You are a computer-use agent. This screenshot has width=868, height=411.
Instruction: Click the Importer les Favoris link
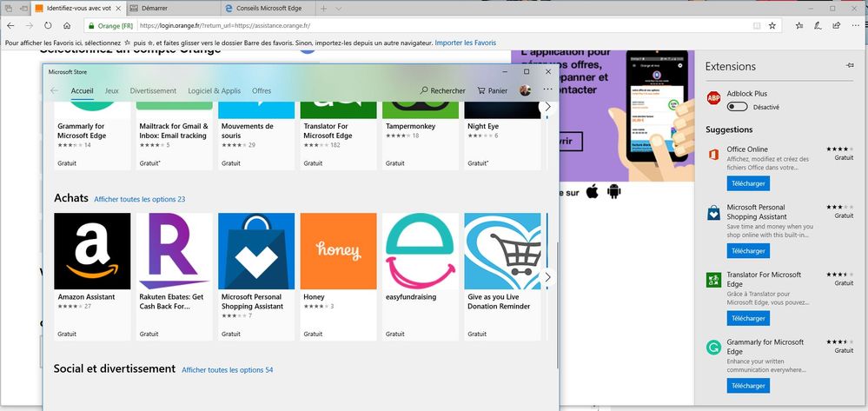coord(465,43)
